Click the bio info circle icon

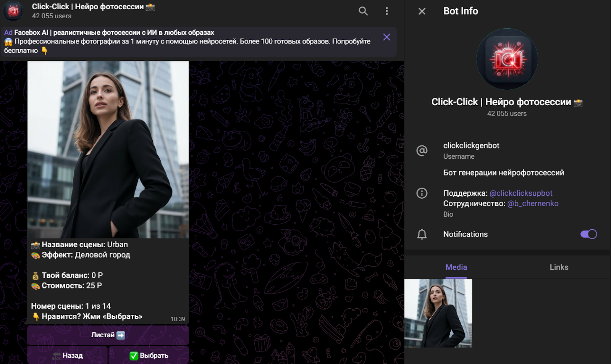click(x=422, y=193)
